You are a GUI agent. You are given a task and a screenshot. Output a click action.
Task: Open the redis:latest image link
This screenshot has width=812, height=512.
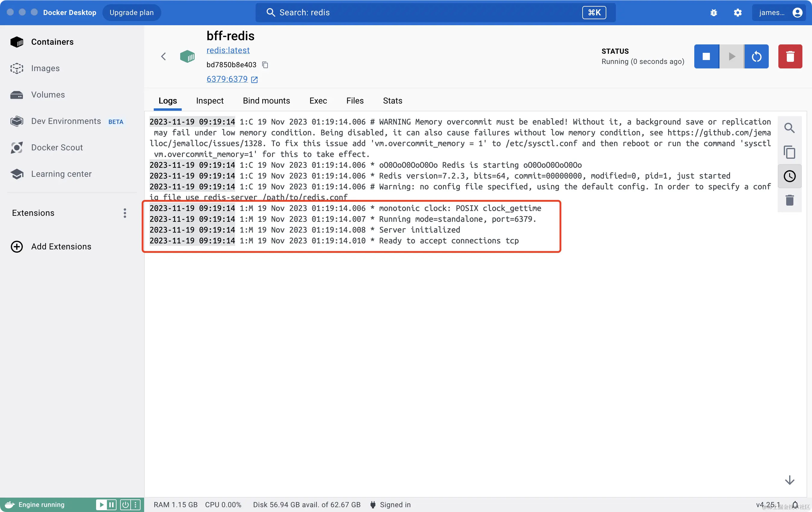pos(228,50)
